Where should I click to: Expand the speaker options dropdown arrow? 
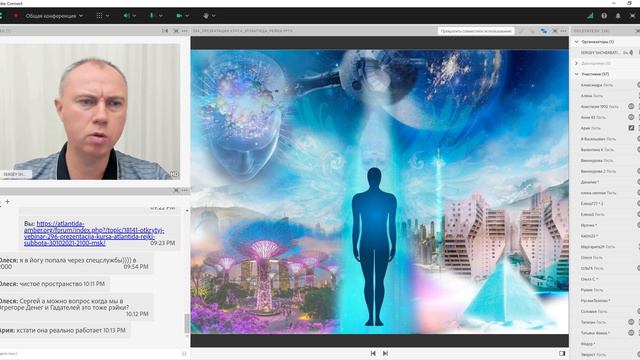[x=134, y=16]
